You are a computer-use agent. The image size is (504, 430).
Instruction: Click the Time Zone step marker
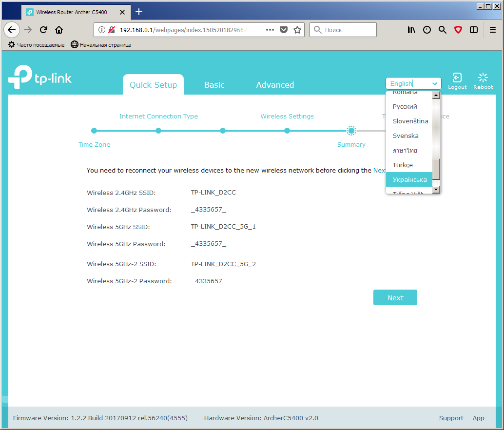pos(94,131)
